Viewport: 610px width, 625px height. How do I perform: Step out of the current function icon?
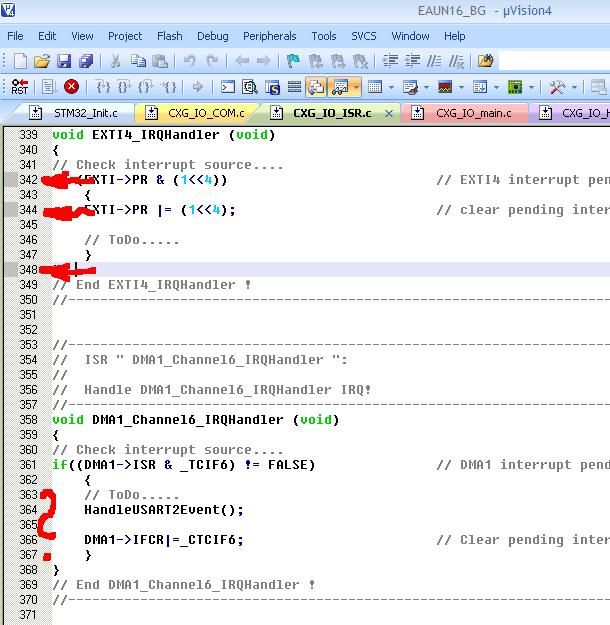[146, 87]
